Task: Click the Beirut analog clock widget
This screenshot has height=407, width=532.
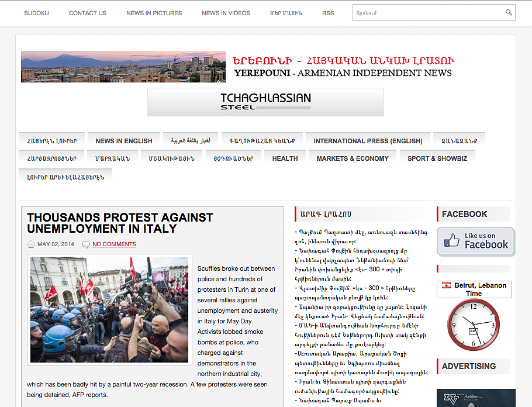Action: point(474,325)
